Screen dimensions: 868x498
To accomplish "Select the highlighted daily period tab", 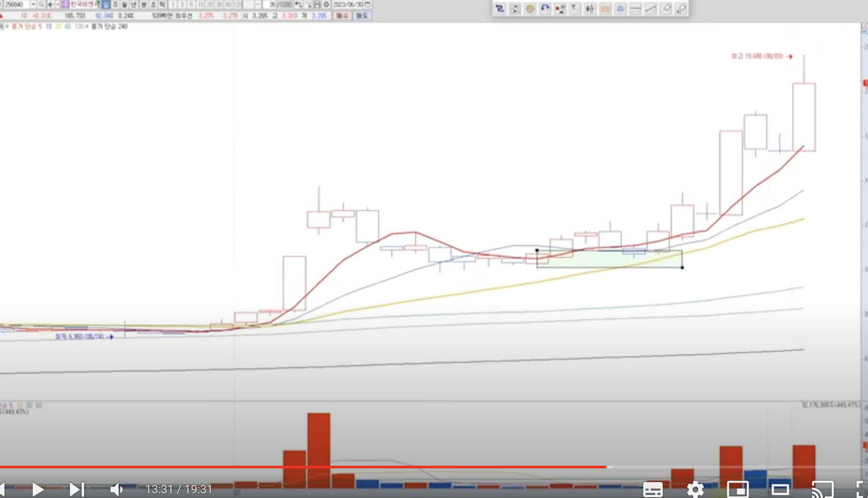I will [106, 4].
